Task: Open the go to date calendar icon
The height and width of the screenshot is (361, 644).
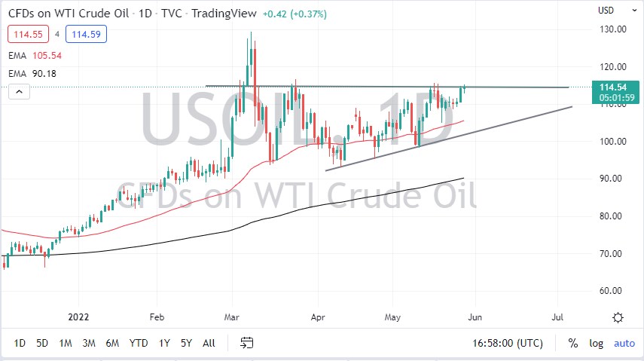Action: (246, 343)
